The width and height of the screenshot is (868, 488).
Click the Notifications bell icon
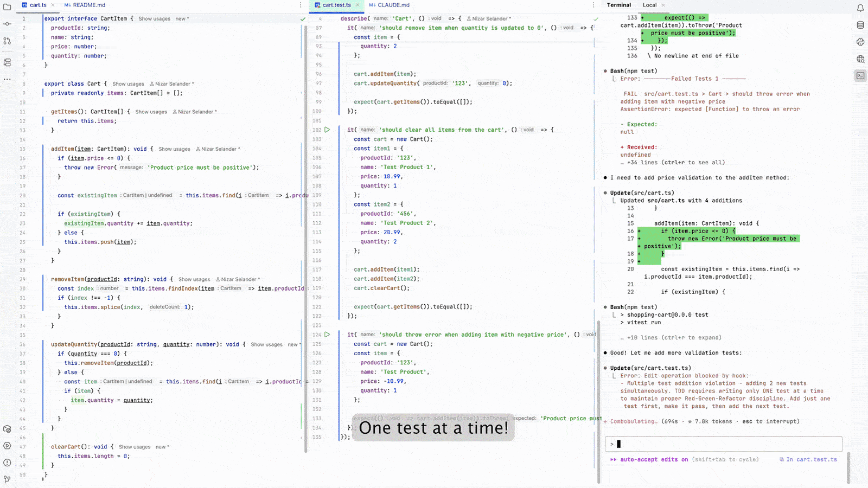point(860,8)
